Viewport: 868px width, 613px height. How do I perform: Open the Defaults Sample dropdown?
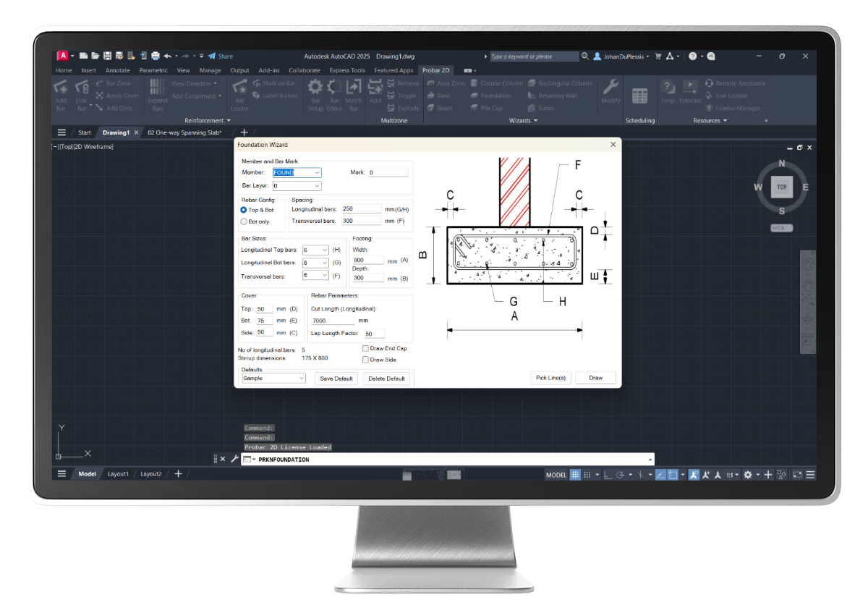(x=302, y=378)
